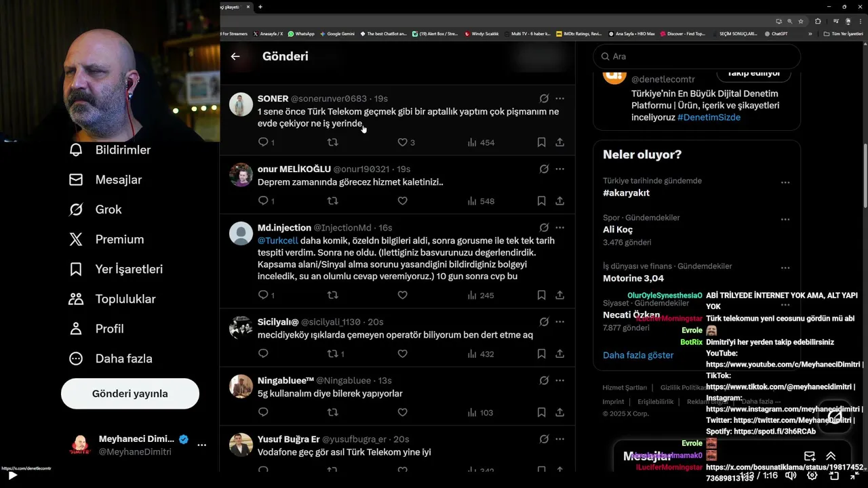Open video player settings gear
The width and height of the screenshot is (868, 488).
tap(812, 476)
